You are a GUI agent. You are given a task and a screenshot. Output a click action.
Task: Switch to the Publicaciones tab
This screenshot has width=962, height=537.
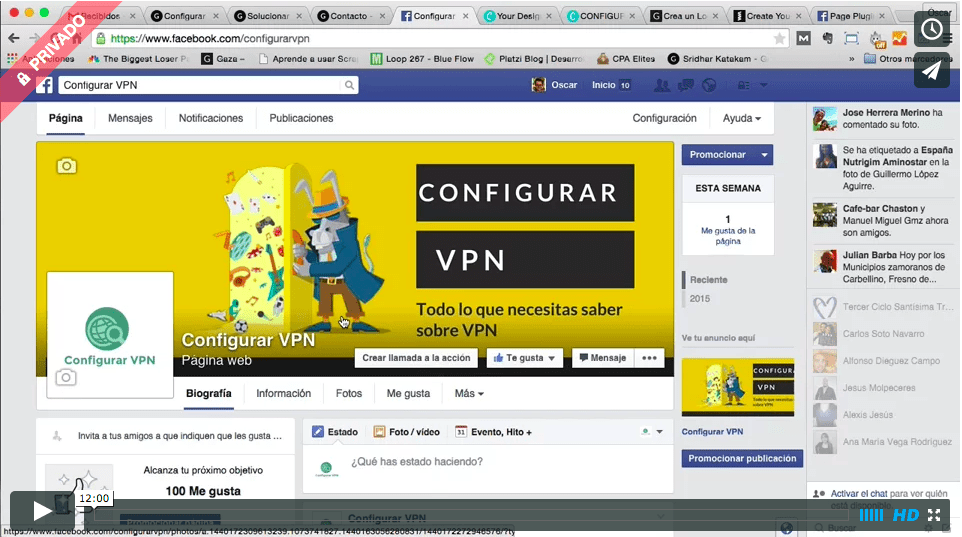(301, 118)
